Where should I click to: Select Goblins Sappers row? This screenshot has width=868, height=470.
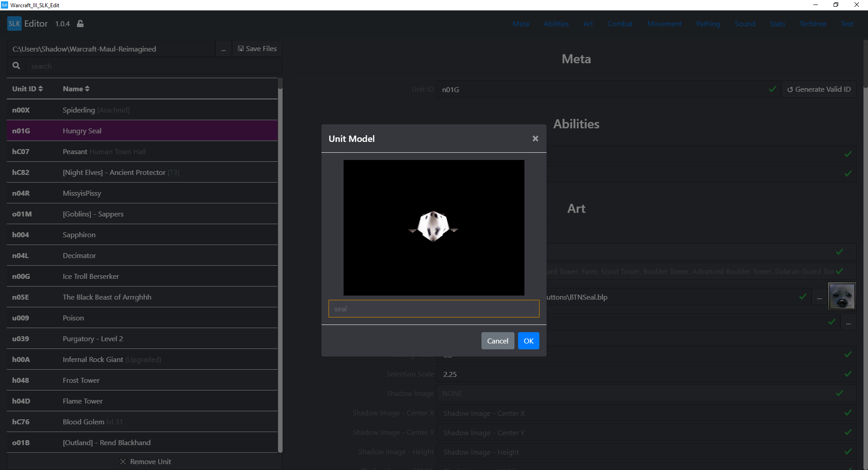click(142, 214)
